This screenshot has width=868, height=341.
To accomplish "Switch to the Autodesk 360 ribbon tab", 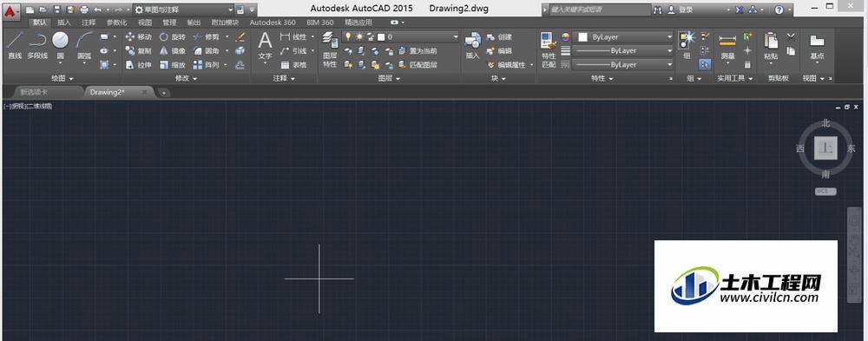I will 273,23.
